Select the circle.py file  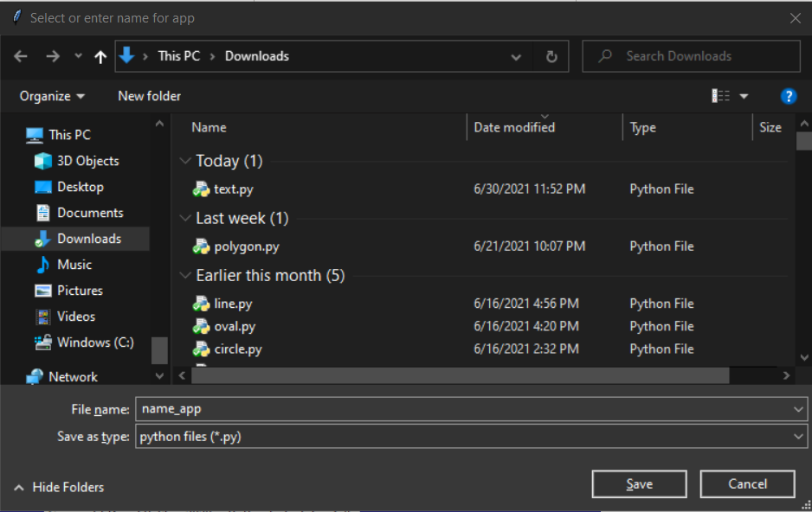click(x=238, y=349)
